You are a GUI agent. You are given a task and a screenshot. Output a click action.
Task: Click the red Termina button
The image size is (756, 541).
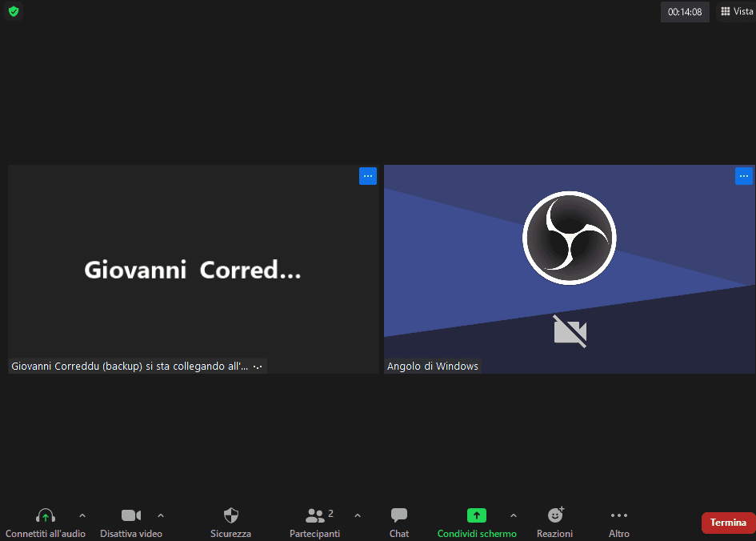tap(728, 523)
